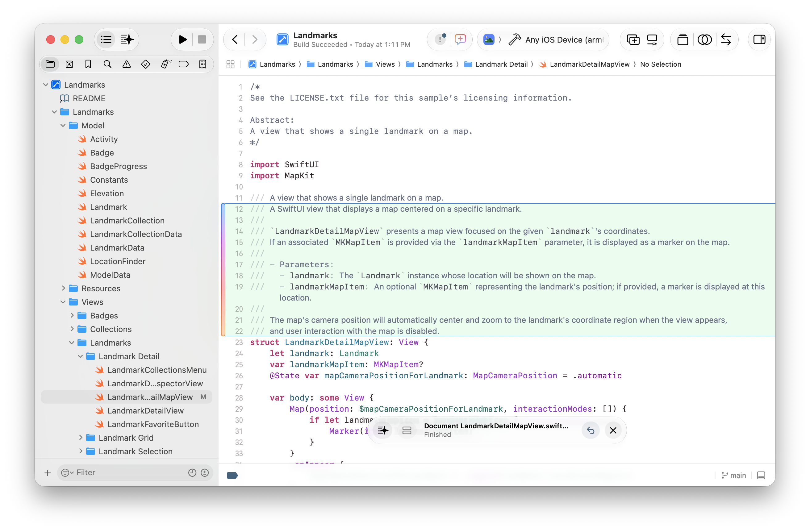Screen dimensions: 810x532
Task: Toggle the bottom debug area panel
Action: pyautogui.click(x=761, y=476)
